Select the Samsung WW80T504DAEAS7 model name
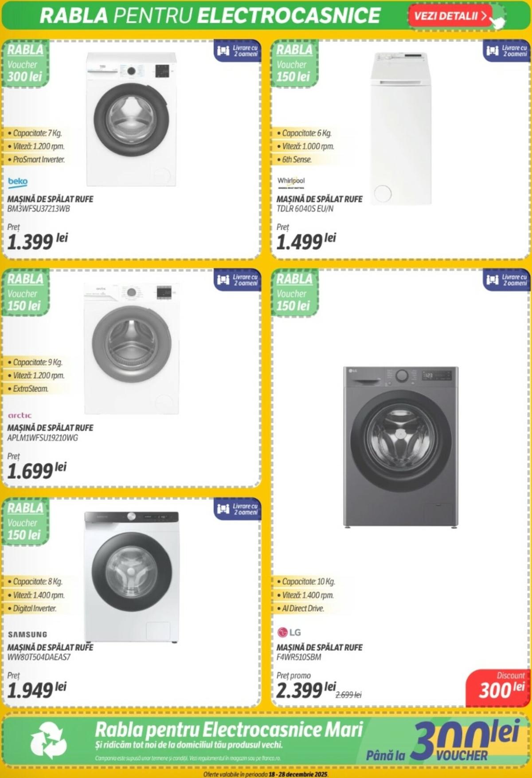The width and height of the screenshot is (532, 778). tap(39, 657)
